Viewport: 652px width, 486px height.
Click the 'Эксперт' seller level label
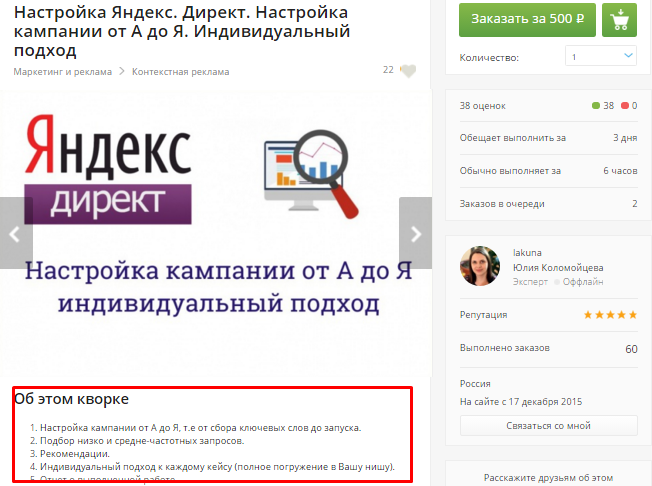pyautogui.click(x=530, y=282)
